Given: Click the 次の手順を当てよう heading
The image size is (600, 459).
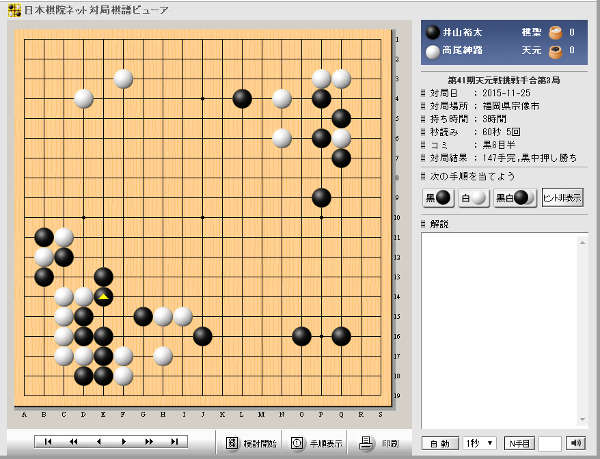Looking at the screenshot, I should pos(472,176).
